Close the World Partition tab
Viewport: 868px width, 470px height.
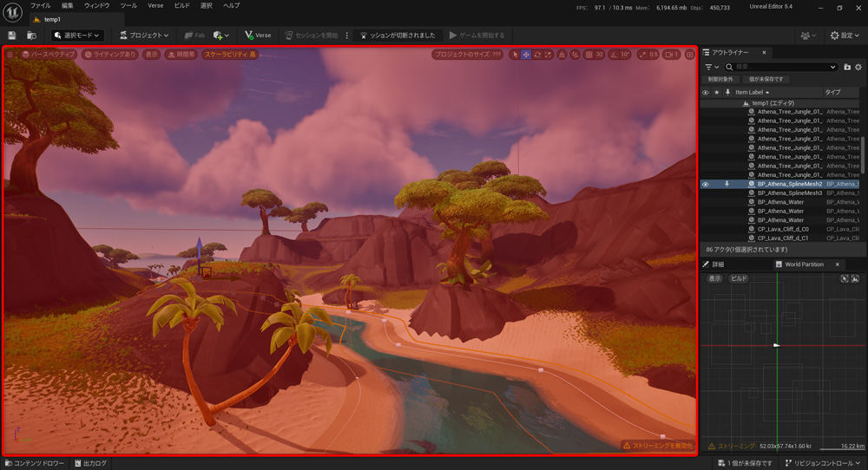pyautogui.click(x=837, y=264)
